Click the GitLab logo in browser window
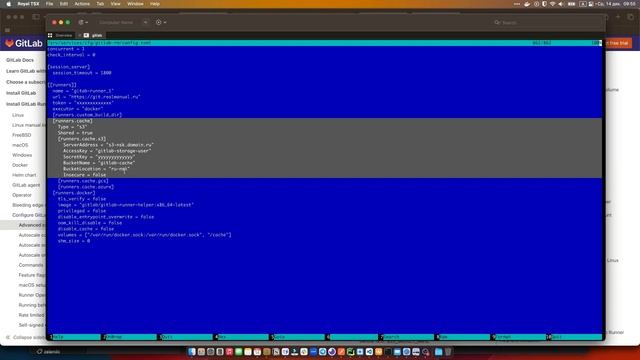This screenshot has width=640, height=360. point(24,43)
